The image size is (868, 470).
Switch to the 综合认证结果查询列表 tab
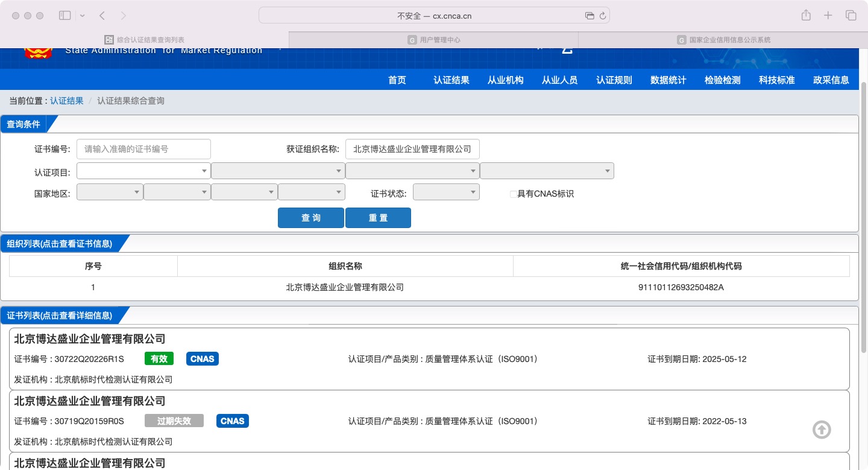pos(145,40)
